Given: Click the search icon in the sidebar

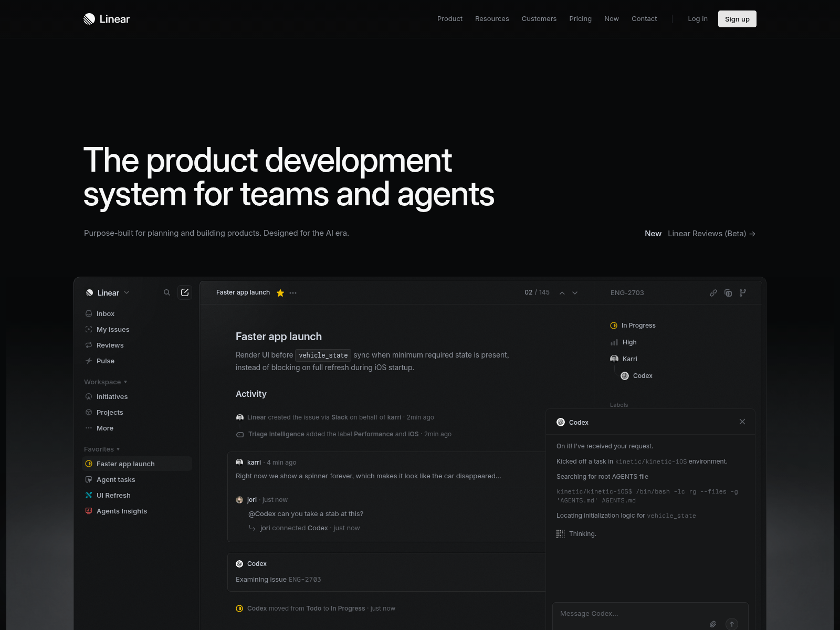Looking at the screenshot, I should (x=167, y=292).
